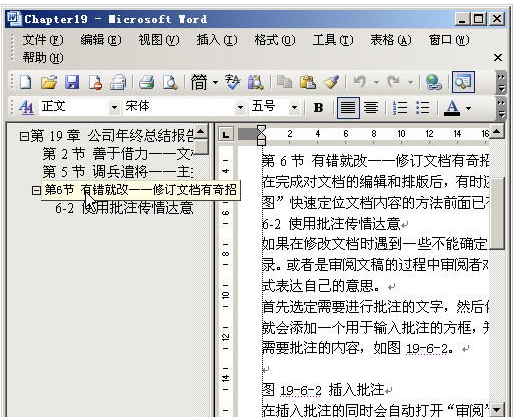Open the Undo history dropdown
The width and height of the screenshot is (516, 417).
376,82
